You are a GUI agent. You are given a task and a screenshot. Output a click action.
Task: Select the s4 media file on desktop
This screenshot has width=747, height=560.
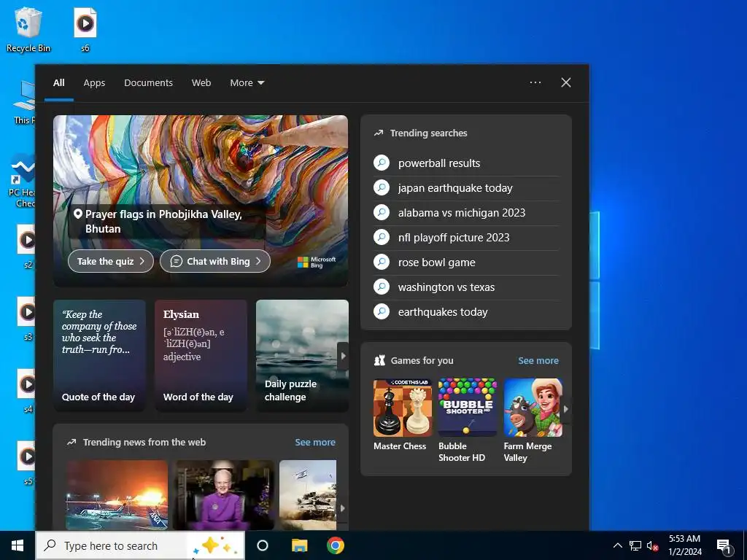pyautogui.click(x=27, y=391)
